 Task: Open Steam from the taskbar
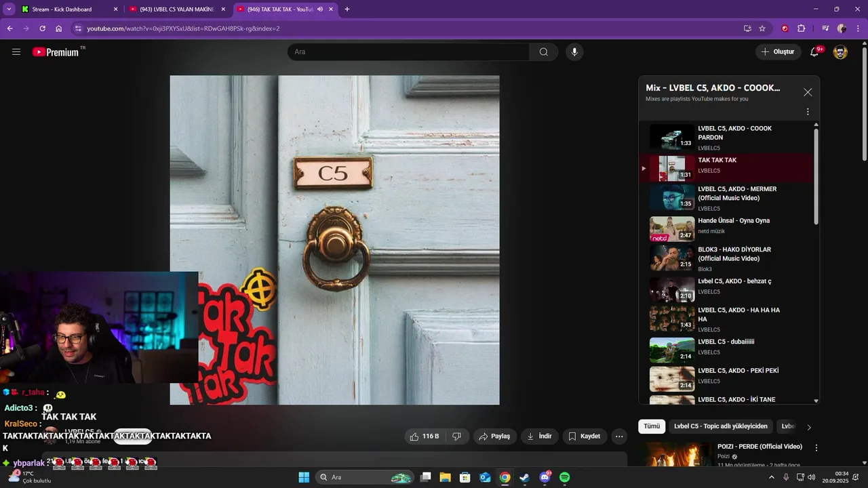coord(524,477)
